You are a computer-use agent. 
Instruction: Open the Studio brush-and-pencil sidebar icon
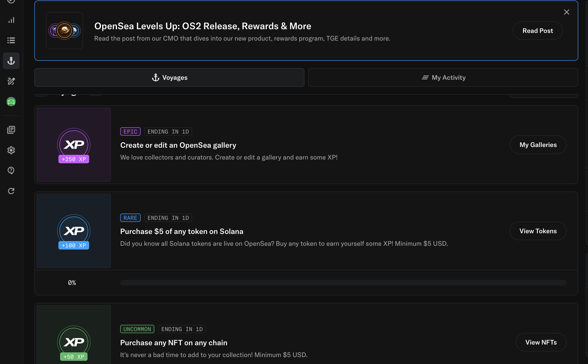tap(11, 81)
